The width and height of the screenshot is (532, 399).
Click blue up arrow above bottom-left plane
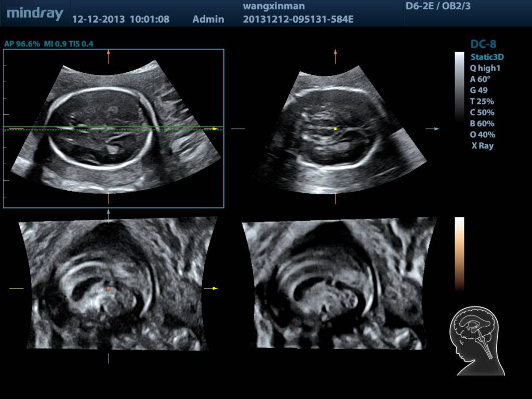click(x=108, y=212)
